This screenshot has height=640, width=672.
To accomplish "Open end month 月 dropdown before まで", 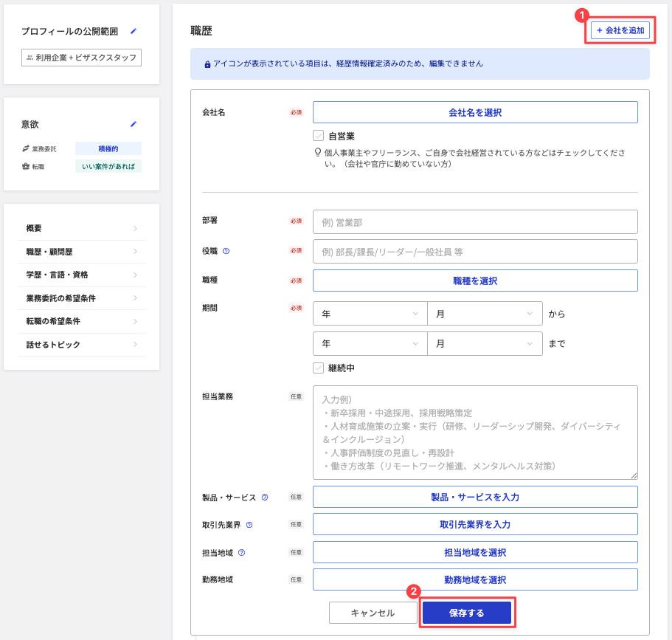I will click(485, 343).
